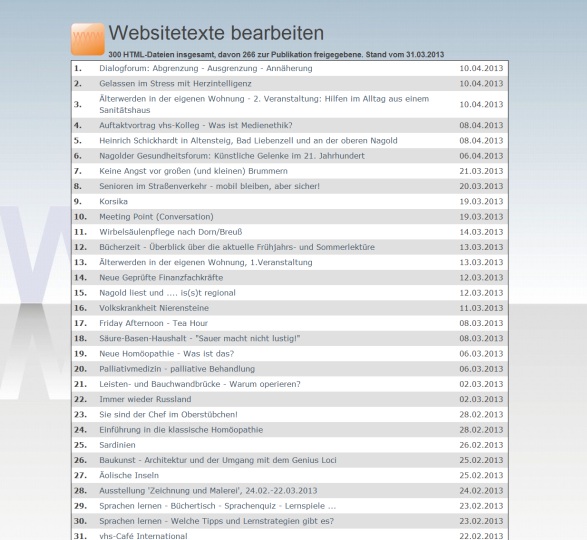Click row number 25.
The height and width of the screenshot is (540, 587).
(80, 445)
